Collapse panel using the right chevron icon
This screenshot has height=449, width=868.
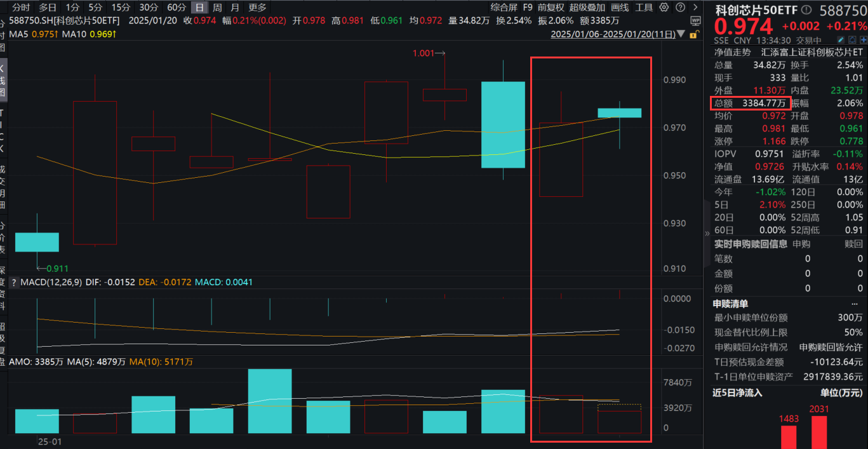click(x=694, y=7)
